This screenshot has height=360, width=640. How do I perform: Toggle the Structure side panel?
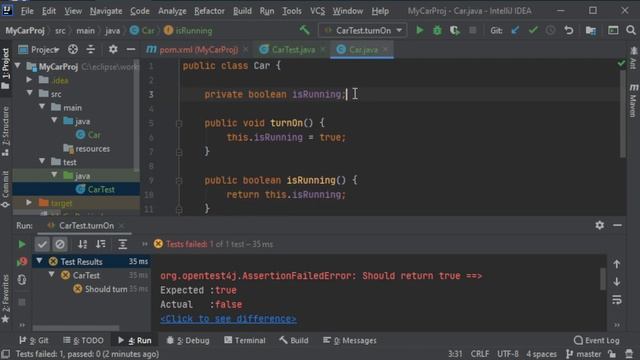coord(5,131)
